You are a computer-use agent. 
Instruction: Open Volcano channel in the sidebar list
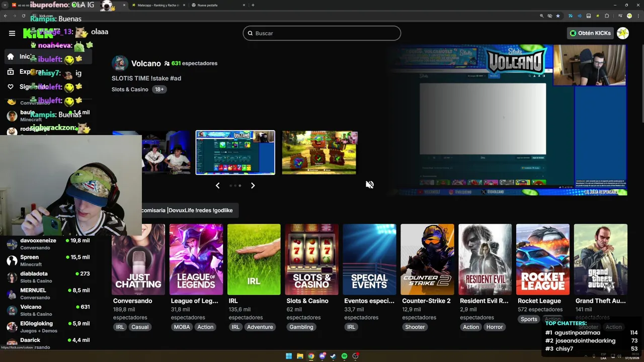click(48, 310)
